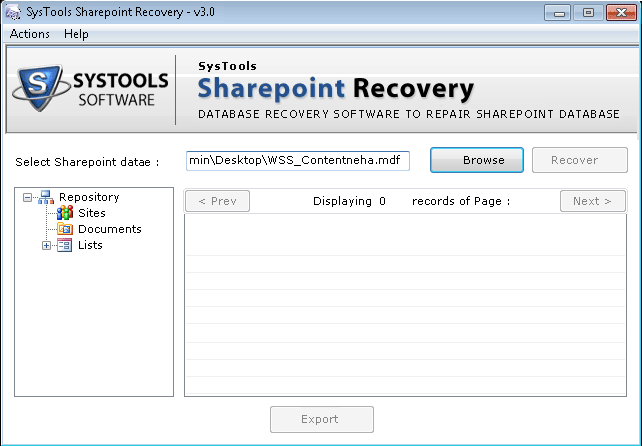Select the Lists icon in tree

tap(65, 245)
